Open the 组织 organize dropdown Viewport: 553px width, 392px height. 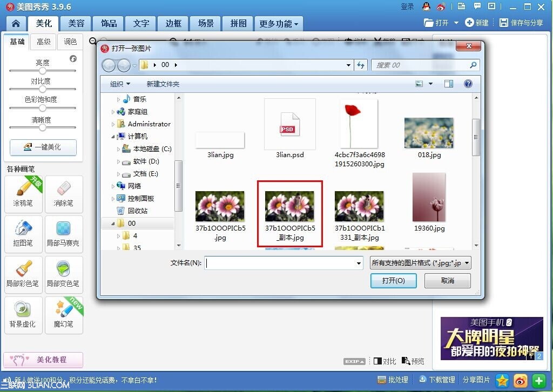(120, 84)
